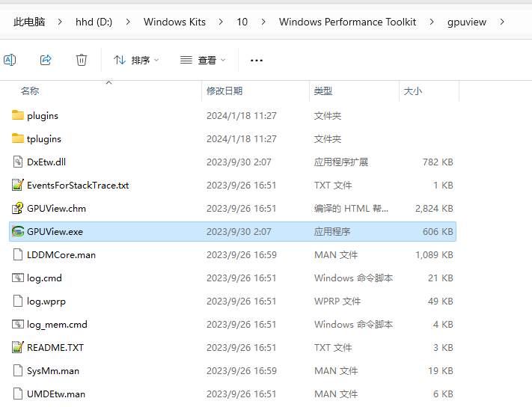Click the WPRP 文件 type of log.wprp

337,302
